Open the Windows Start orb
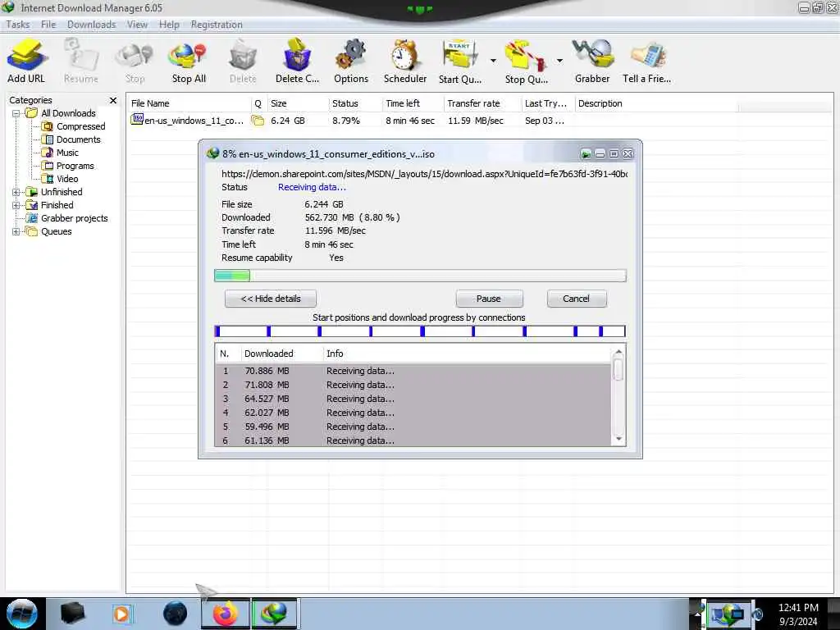 pyautogui.click(x=22, y=614)
